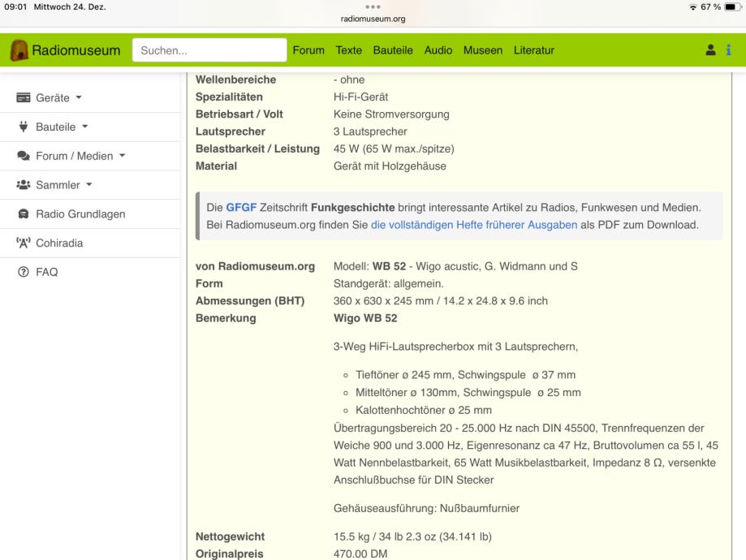Open Forum in the top navigation
This screenshot has height=560, width=746.
click(x=308, y=50)
